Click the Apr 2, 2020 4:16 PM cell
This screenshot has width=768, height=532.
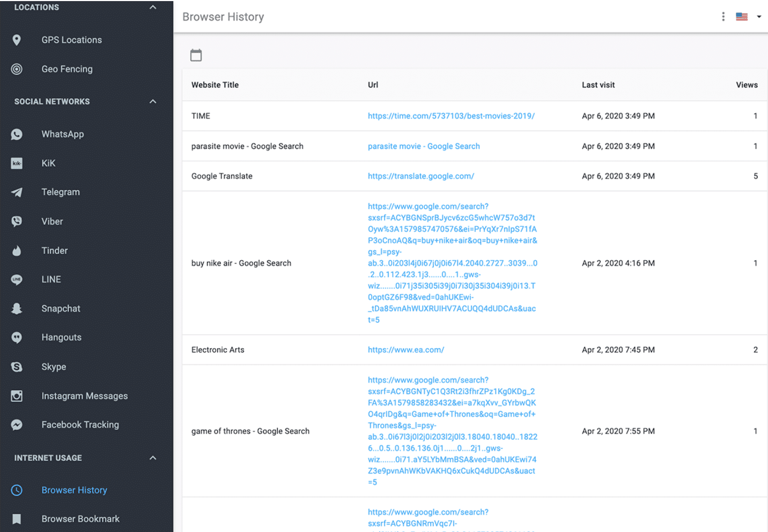tap(618, 263)
